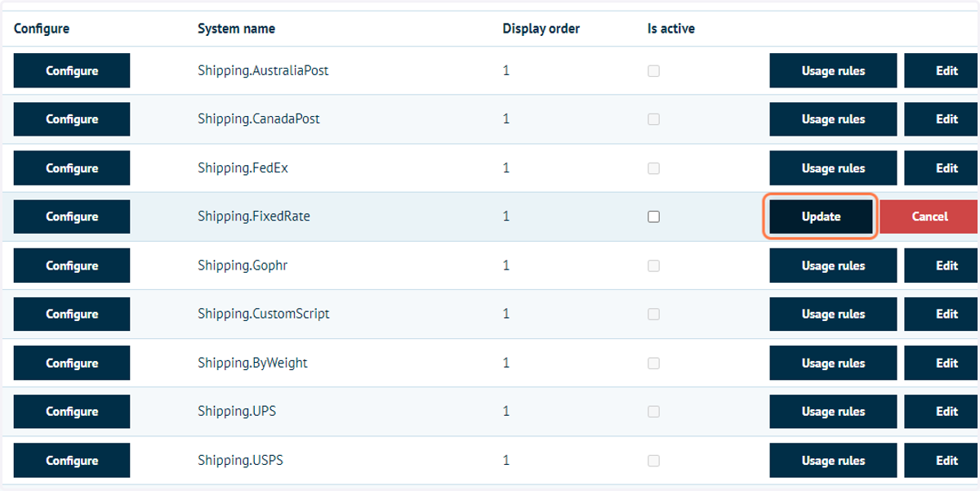Viewport: 980px width, 491px height.
Task: Configure the Shipping.AustraliaPost provider
Action: click(72, 70)
